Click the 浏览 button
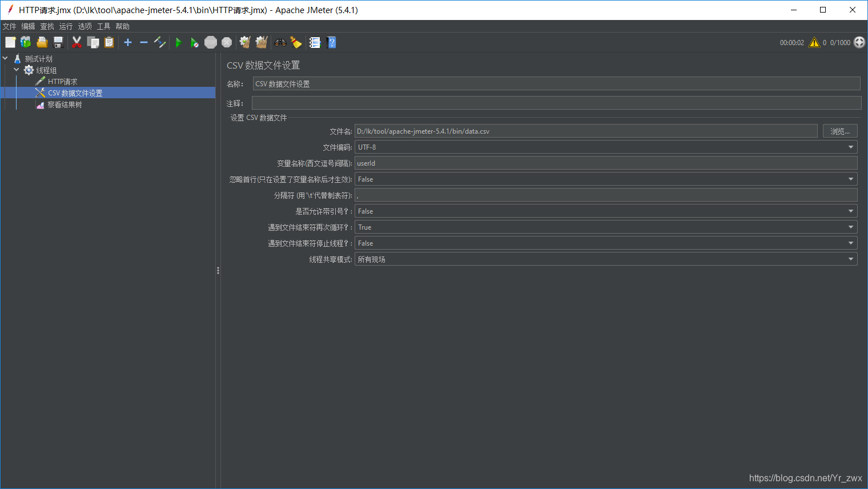This screenshot has height=489, width=868. pos(839,131)
